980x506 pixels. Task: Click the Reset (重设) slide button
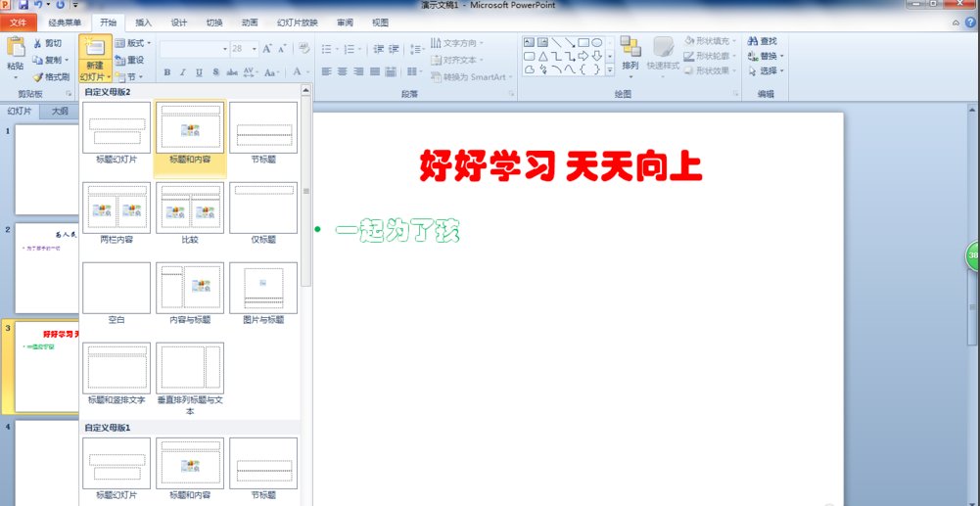(x=129, y=60)
